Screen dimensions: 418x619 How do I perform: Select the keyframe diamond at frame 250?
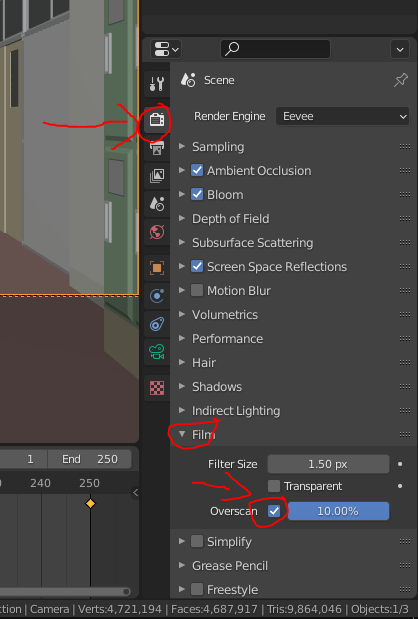tap(90, 503)
